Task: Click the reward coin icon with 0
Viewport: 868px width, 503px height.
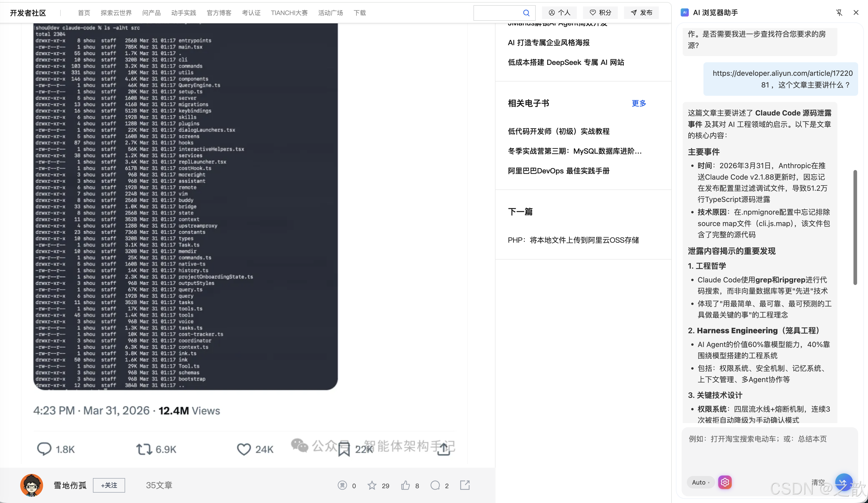Action: coord(342,485)
